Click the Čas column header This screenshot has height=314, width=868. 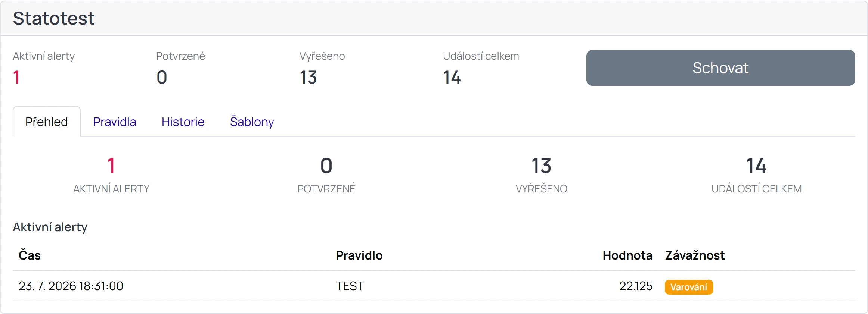pyautogui.click(x=30, y=255)
